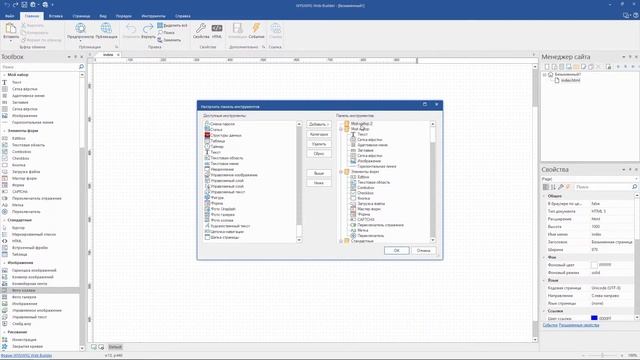Select Фото галерея in available tools list
Viewport: 640px width, 360px height.
tap(222, 214)
